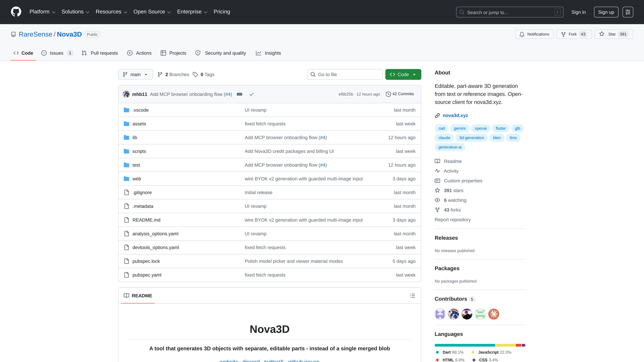
Task: Click the green commit status checkmark
Action: [x=252, y=94]
